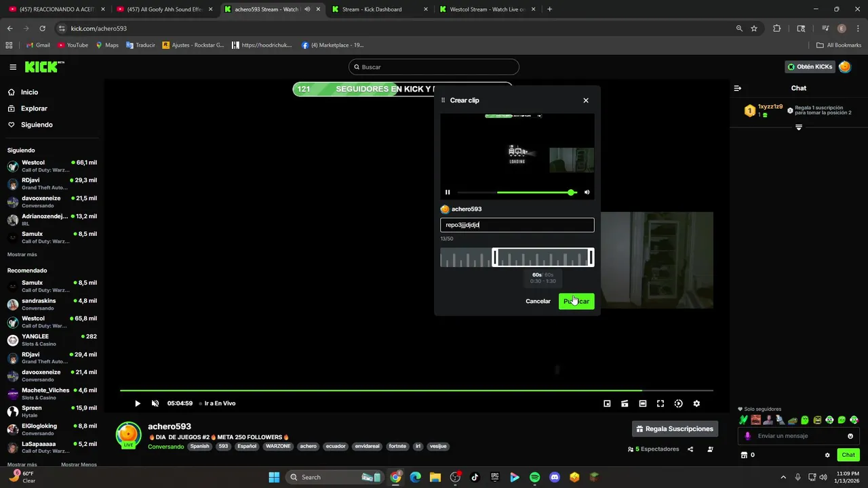Click the WARZONE stream tag
Image resolution: width=868 pixels, height=488 pixels.
[x=278, y=447]
